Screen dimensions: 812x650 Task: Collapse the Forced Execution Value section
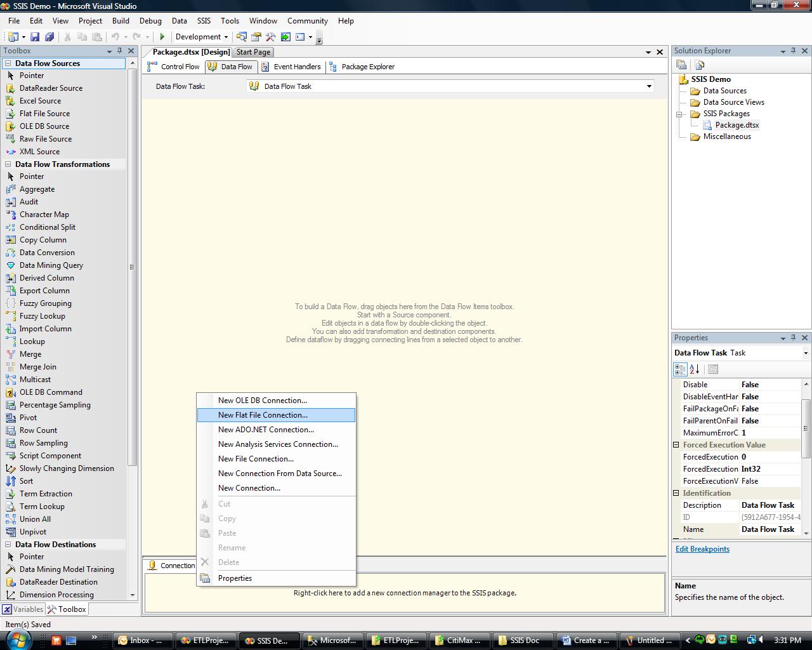676,445
